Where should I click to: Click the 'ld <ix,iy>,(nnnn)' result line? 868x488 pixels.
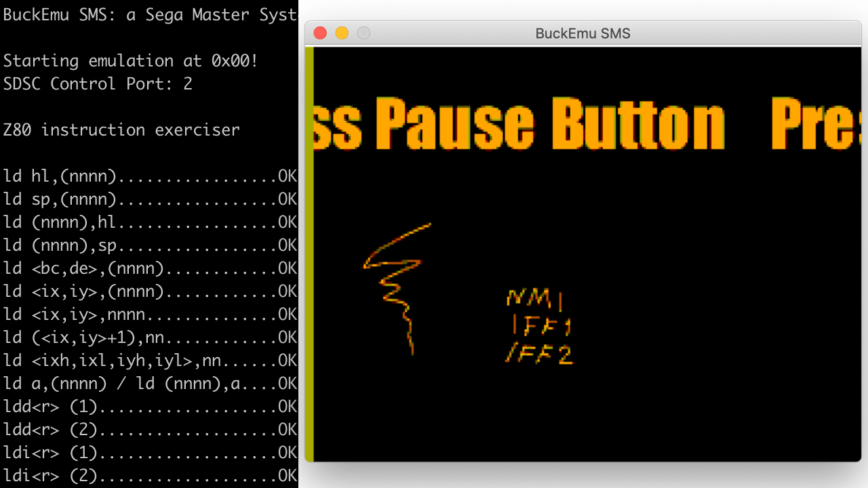coord(149,291)
